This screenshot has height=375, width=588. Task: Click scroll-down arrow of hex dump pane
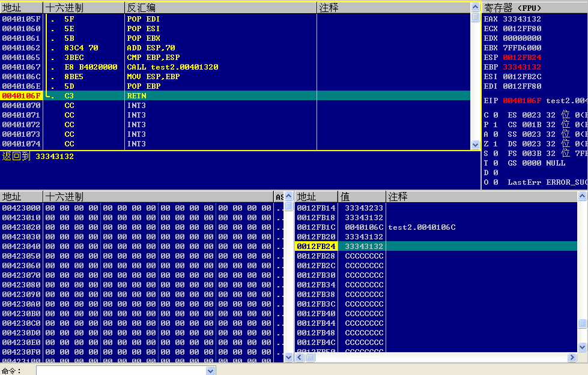coord(288,357)
